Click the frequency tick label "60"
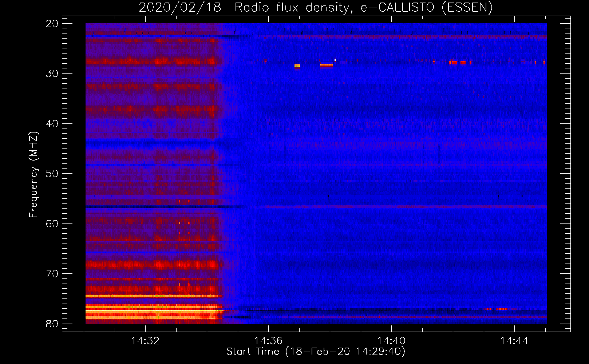589x364 pixels. (52, 224)
